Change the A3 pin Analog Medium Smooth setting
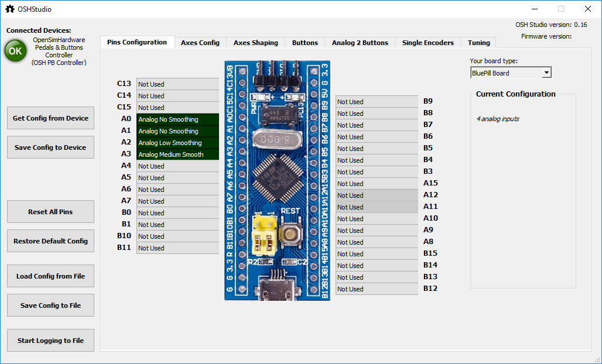Viewport: 602px width, 364px height. click(177, 154)
